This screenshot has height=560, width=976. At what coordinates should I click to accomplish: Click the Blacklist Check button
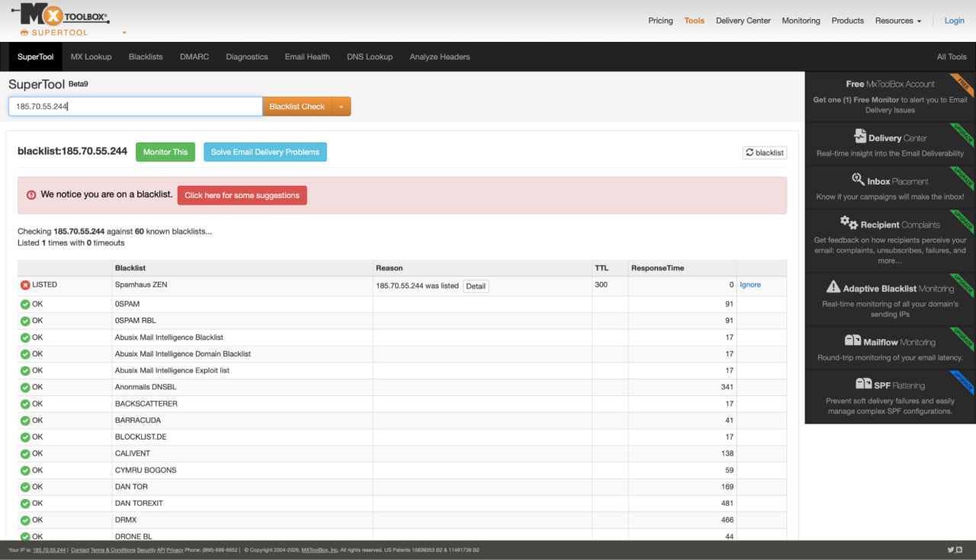(x=297, y=107)
